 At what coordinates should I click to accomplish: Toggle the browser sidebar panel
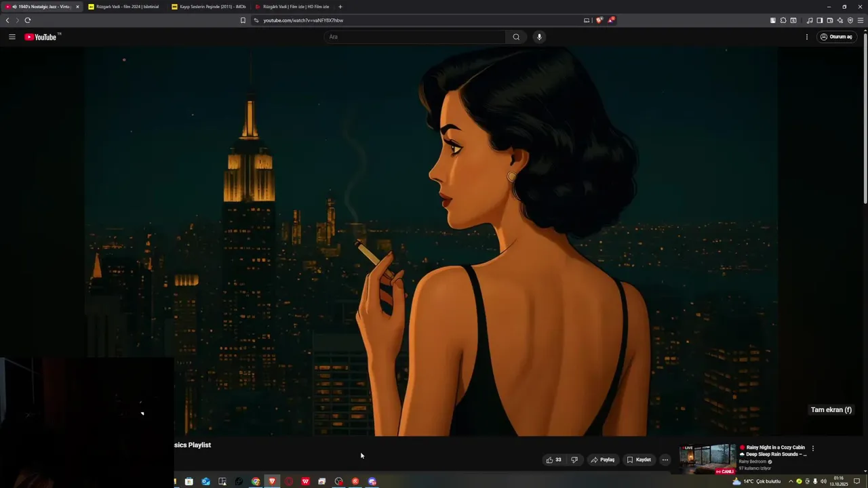819,20
